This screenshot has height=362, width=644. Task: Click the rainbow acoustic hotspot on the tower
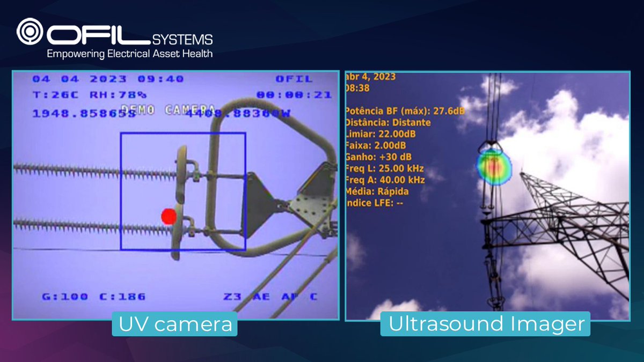[494, 168]
